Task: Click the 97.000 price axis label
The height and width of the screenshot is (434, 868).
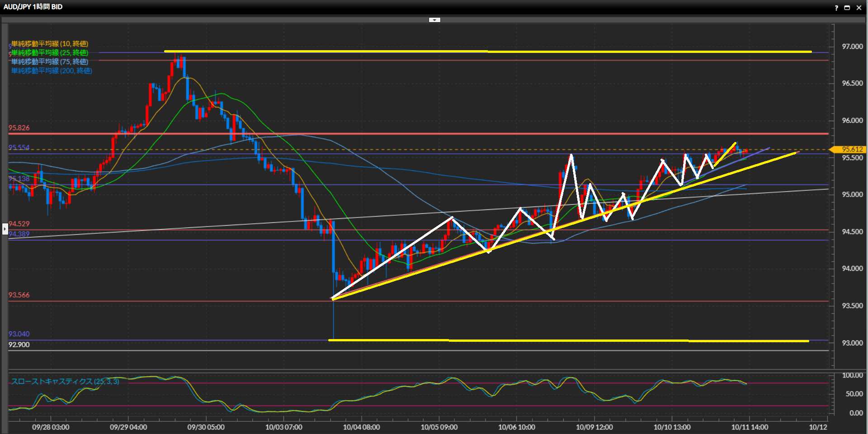Action: click(852, 47)
